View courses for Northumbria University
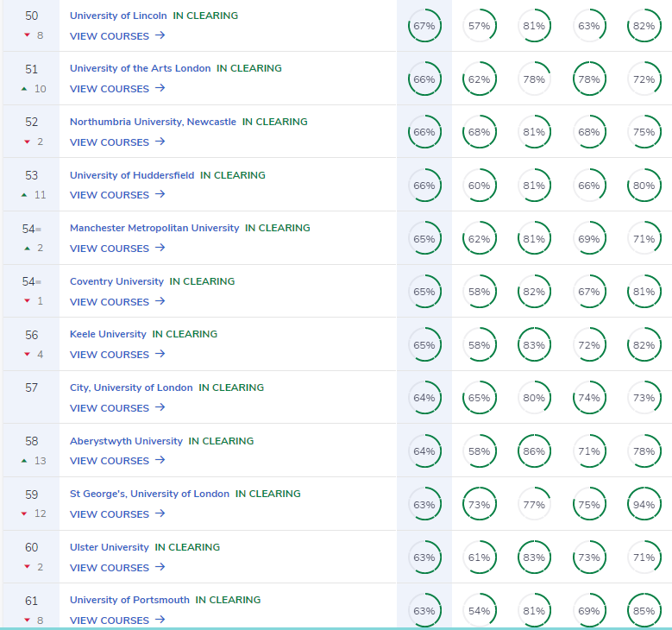672x630 pixels. point(117,142)
